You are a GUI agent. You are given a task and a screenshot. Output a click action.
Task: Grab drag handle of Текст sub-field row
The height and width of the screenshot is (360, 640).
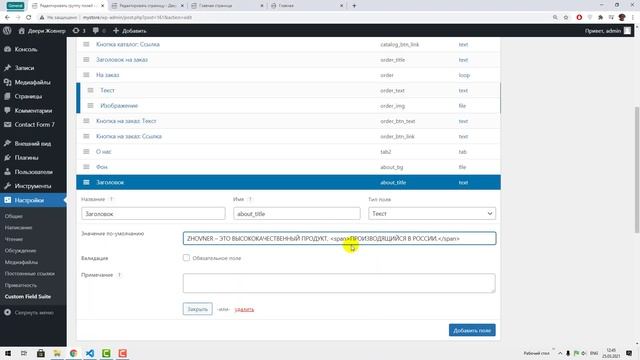(91, 90)
